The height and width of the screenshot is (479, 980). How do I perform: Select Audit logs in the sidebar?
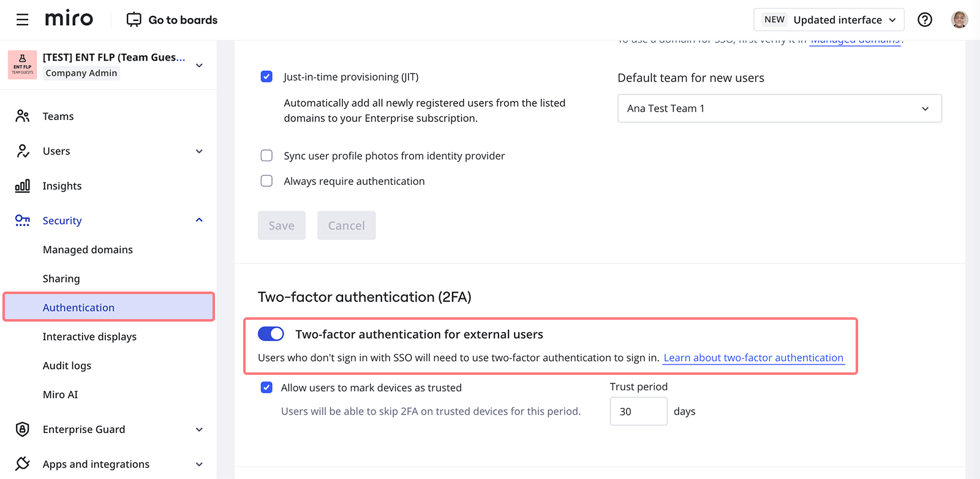(67, 366)
